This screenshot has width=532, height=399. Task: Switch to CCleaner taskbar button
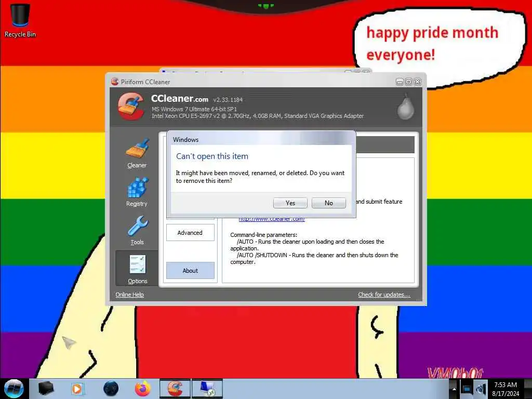pyautogui.click(x=175, y=389)
